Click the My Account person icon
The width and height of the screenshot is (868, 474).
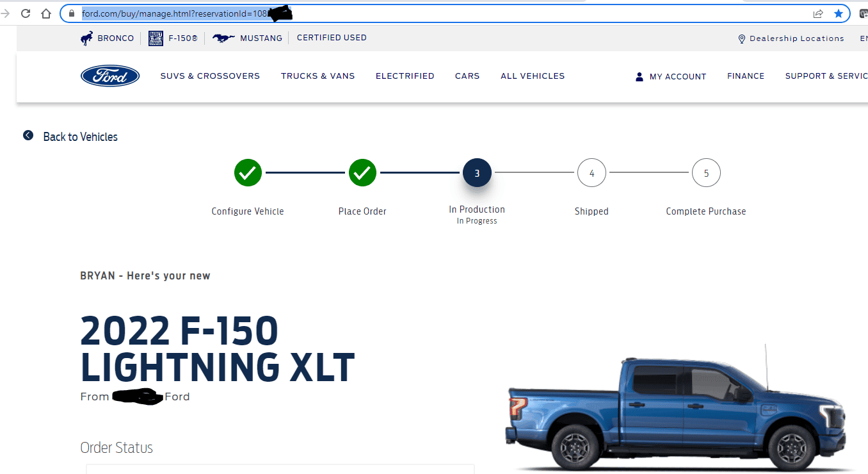click(x=639, y=77)
